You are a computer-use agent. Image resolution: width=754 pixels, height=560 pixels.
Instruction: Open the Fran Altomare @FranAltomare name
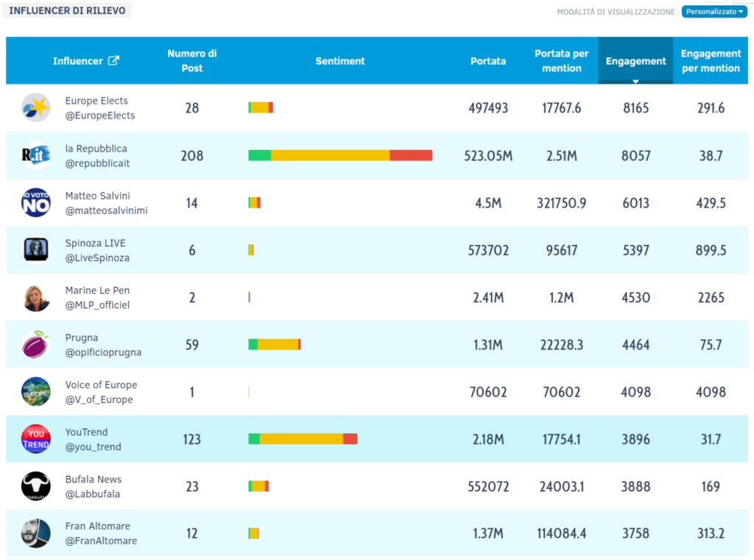click(101, 534)
